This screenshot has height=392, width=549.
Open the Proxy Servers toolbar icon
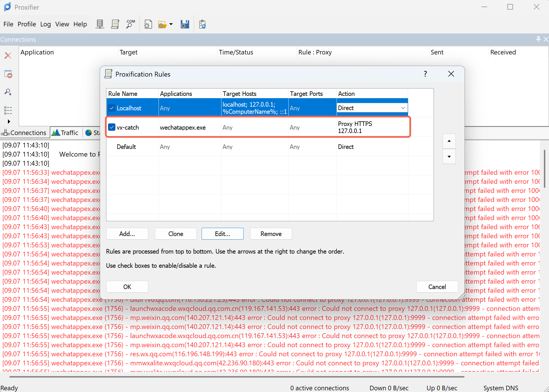(100, 24)
